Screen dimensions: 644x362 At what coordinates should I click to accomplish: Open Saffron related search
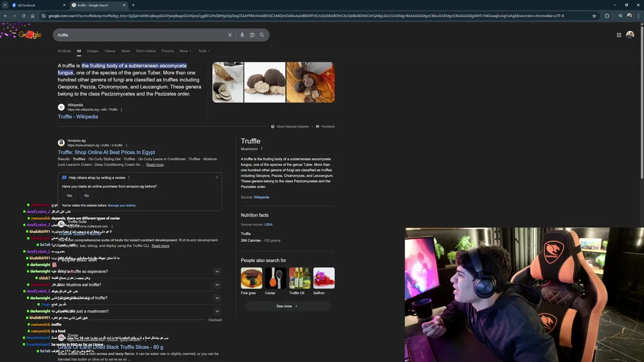tap(324, 282)
